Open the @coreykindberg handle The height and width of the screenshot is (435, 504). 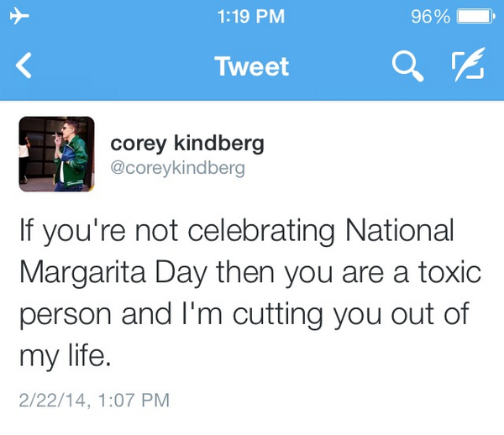tap(178, 168)
